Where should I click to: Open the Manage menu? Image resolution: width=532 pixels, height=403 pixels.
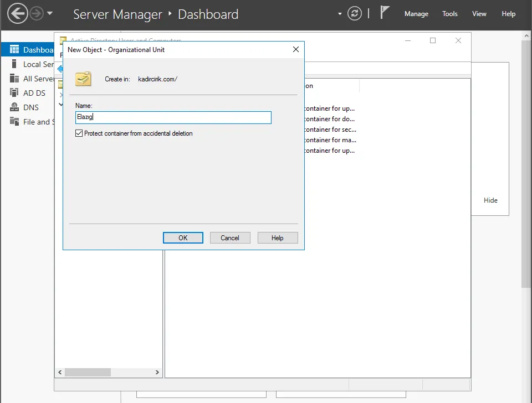[x=416, y=14]
